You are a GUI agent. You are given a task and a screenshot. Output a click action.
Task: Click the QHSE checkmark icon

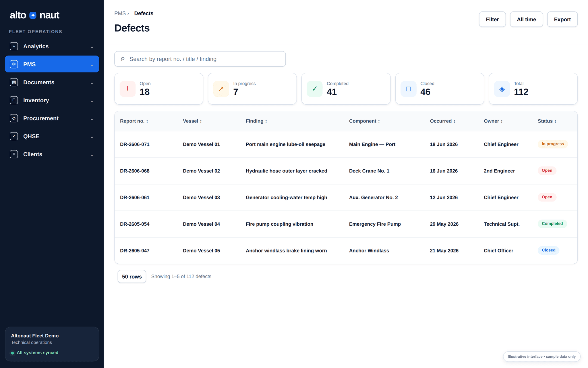(x=14, y=136)
